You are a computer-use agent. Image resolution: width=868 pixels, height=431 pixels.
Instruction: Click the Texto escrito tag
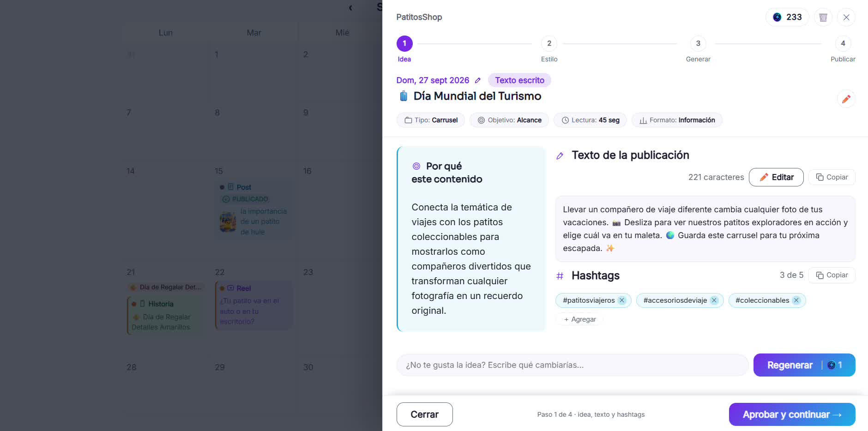tap(519, 80)
